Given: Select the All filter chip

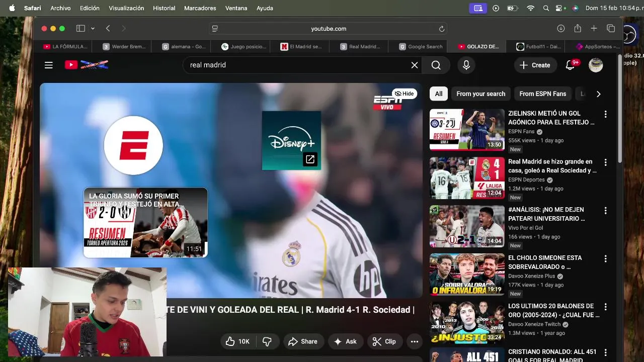Looking at the screenshot, I should click(x=439, y=94).
